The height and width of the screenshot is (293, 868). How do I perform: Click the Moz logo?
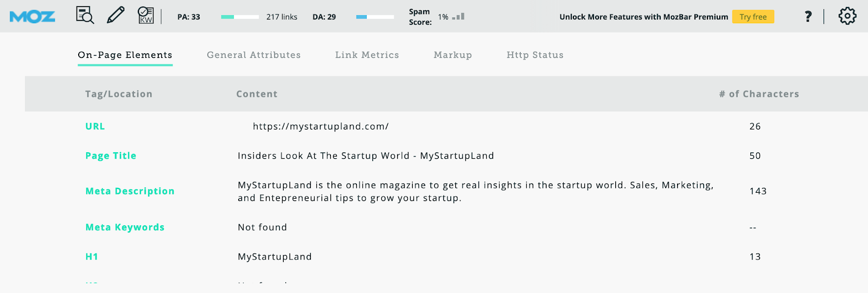tap(33, 17)
